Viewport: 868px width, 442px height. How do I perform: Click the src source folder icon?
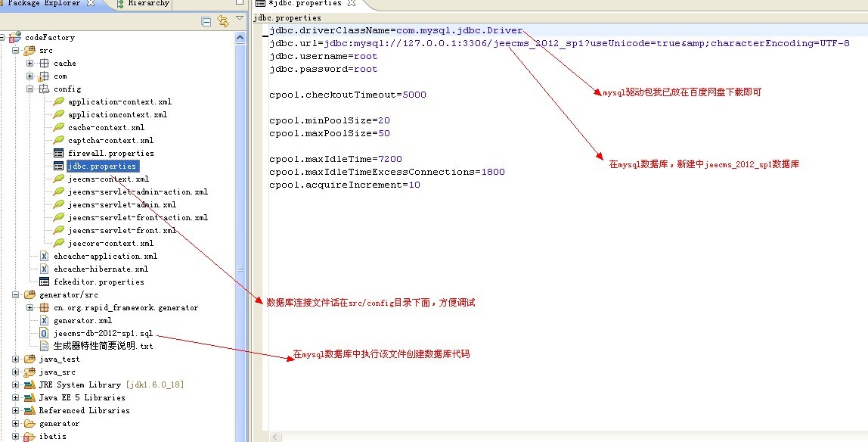(29, 51)
